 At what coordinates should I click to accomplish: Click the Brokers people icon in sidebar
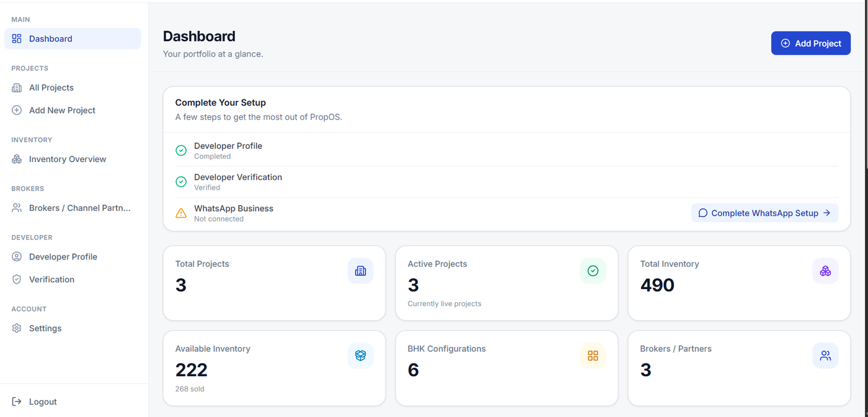(17, 208)
